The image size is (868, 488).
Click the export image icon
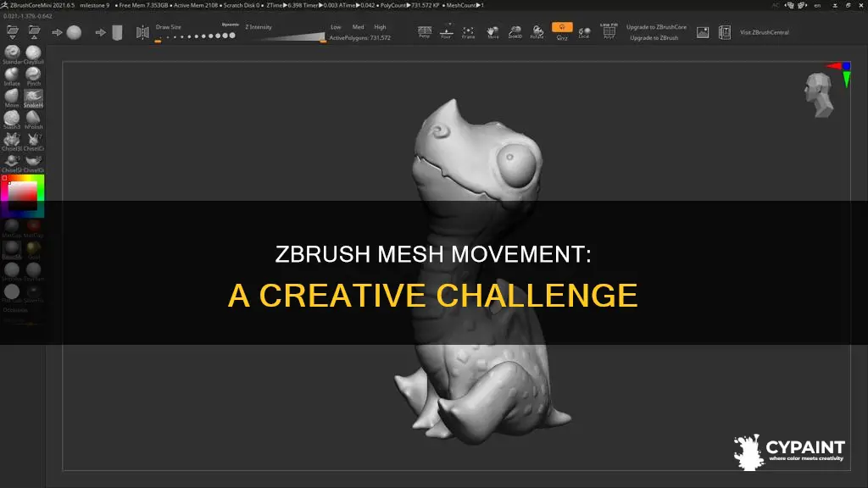pyautogui.click(x=703, y=33)
